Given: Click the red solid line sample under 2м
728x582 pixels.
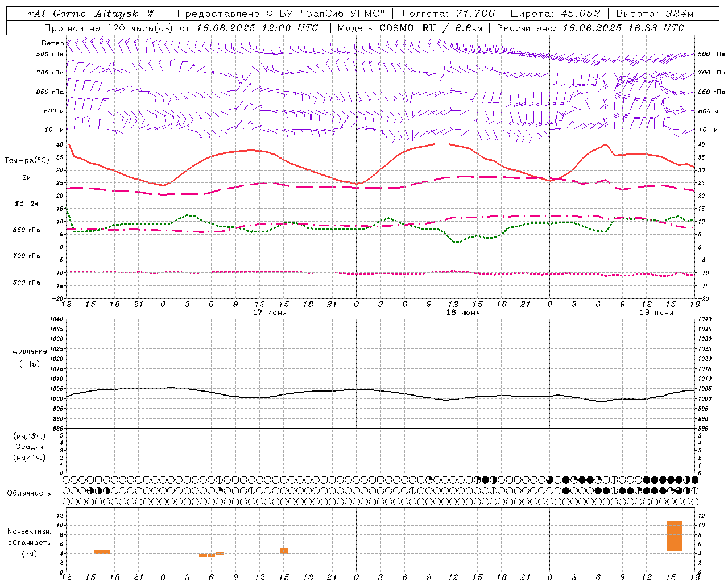Looking at the screenshot, I should [26, 184].
